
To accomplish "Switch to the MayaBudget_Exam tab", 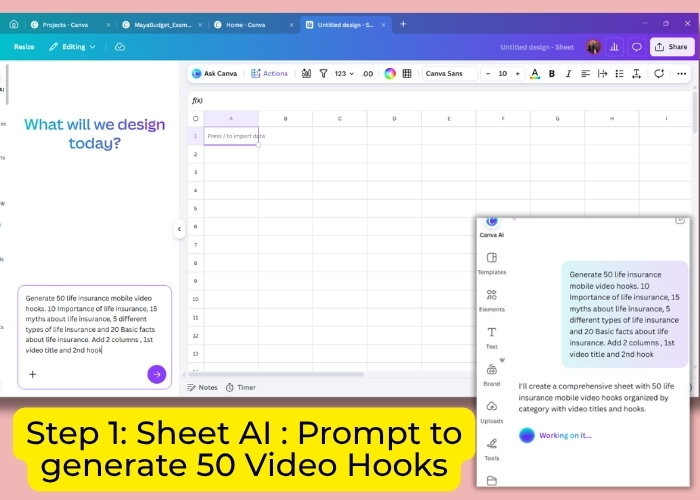I will click(162, 25).
